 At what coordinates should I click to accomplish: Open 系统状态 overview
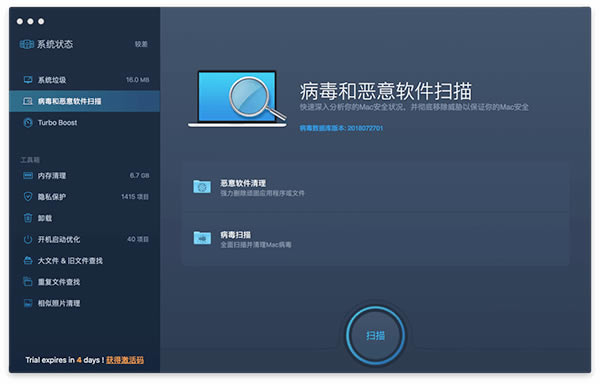coord(84,44)
